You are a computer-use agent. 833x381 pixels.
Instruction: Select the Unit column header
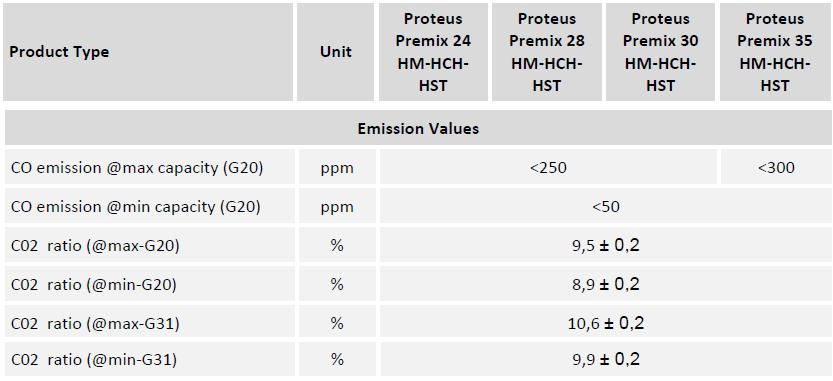click(336, 52)
